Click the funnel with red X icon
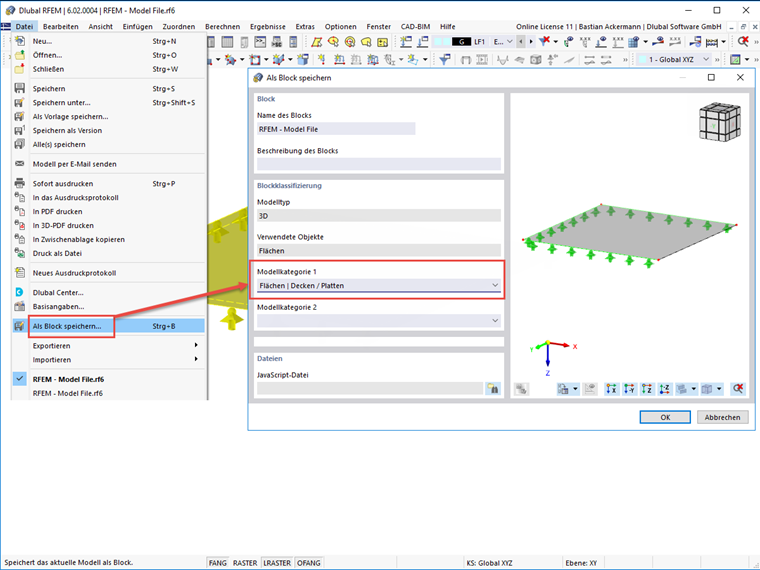 click(545, 42)
